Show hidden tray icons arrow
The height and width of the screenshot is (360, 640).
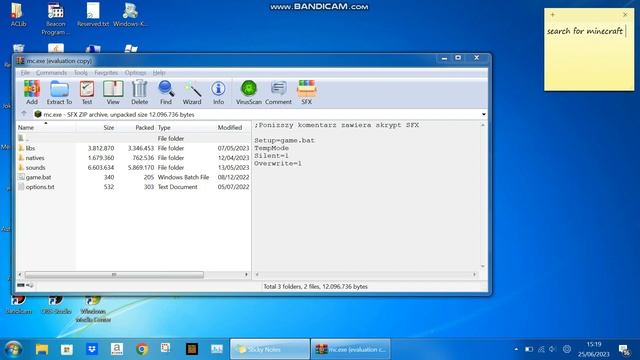516,349
